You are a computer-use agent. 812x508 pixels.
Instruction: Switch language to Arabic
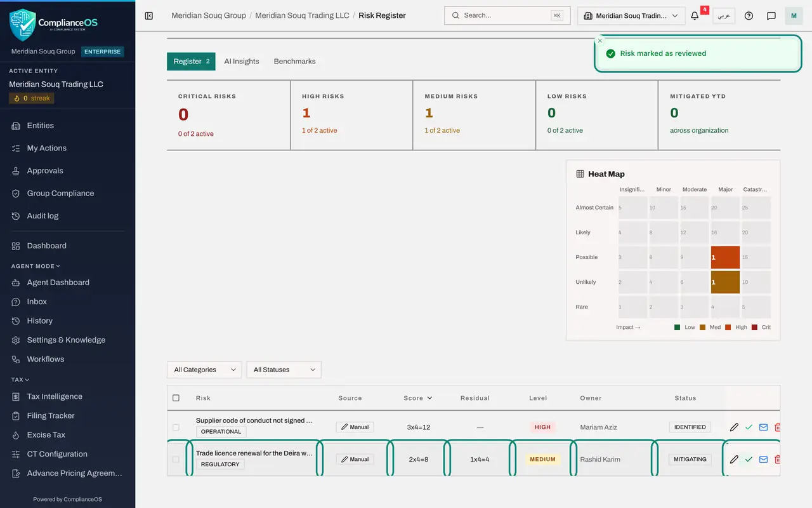coord(724,16)
